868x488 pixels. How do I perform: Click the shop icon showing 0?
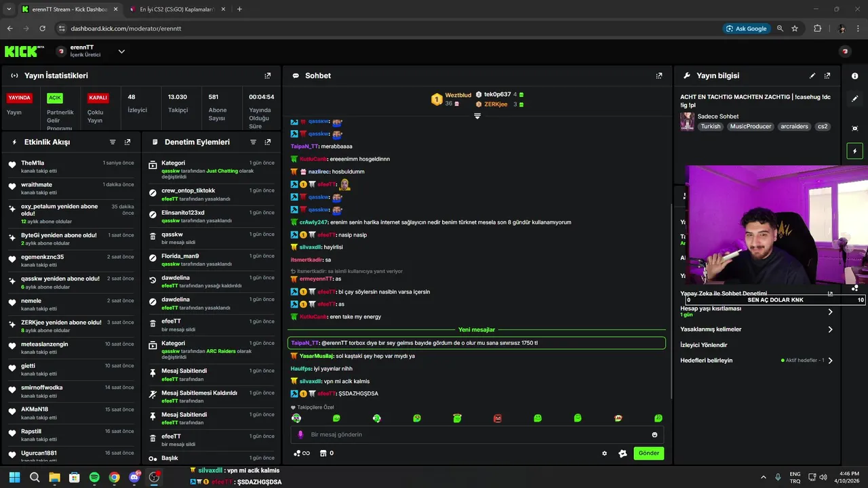327,453
